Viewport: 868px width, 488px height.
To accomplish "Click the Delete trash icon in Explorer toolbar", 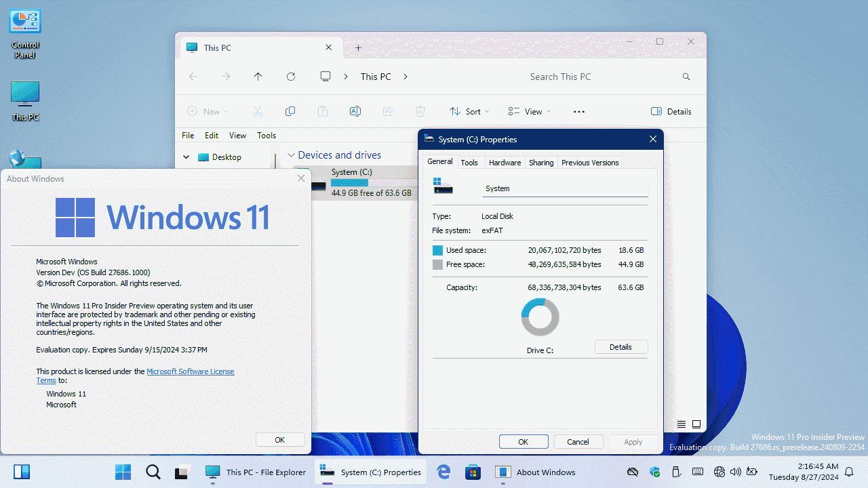I will coord(420,111).
